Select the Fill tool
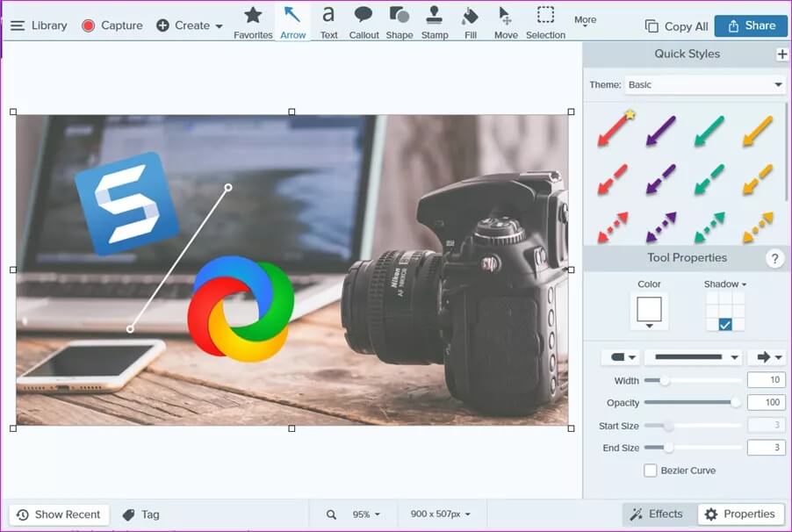 pos(471,22)
